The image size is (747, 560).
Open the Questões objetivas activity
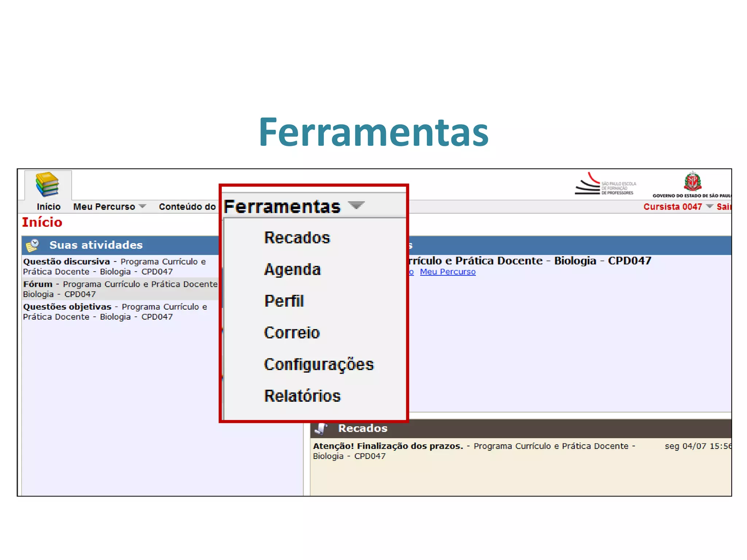tap(67, 307)
